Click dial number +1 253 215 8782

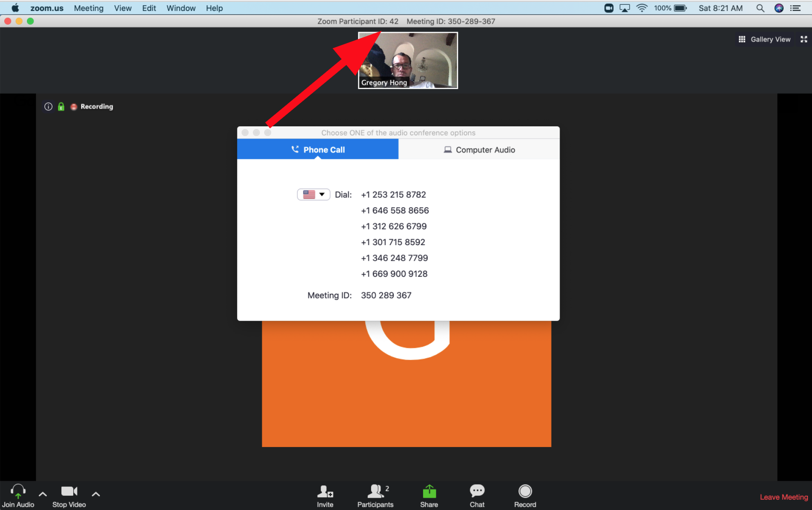click(x=393, y=194)
